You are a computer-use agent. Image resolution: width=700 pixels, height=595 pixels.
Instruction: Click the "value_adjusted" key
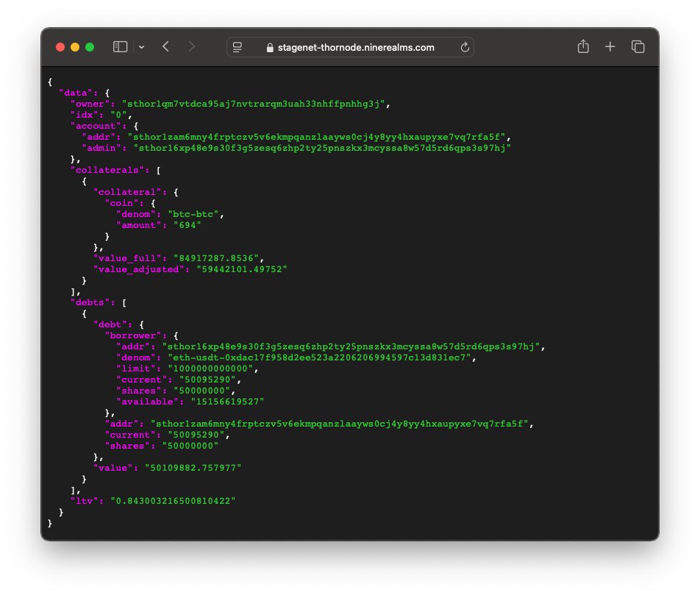139,269
